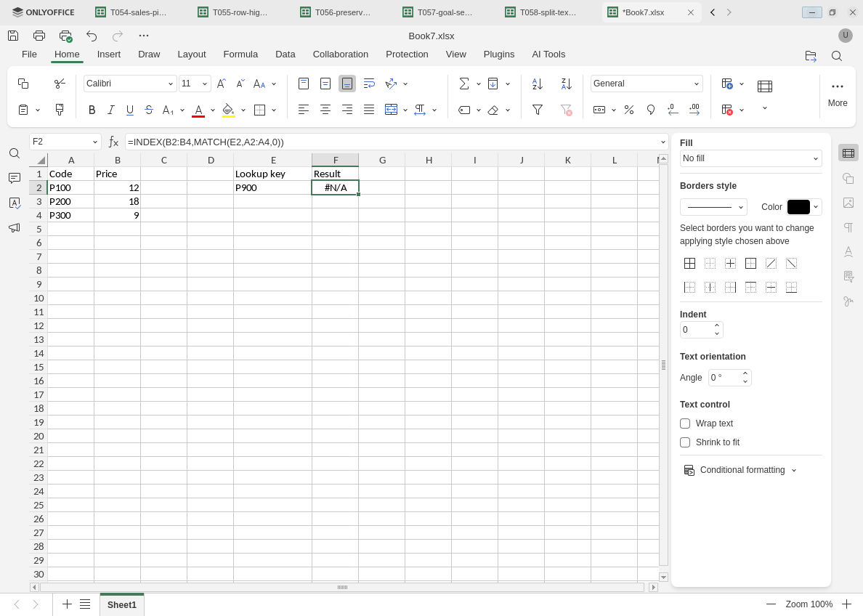Screen dimensions: 863x616
Task: Click the Format as Table icon
Action: pos(764,86)
